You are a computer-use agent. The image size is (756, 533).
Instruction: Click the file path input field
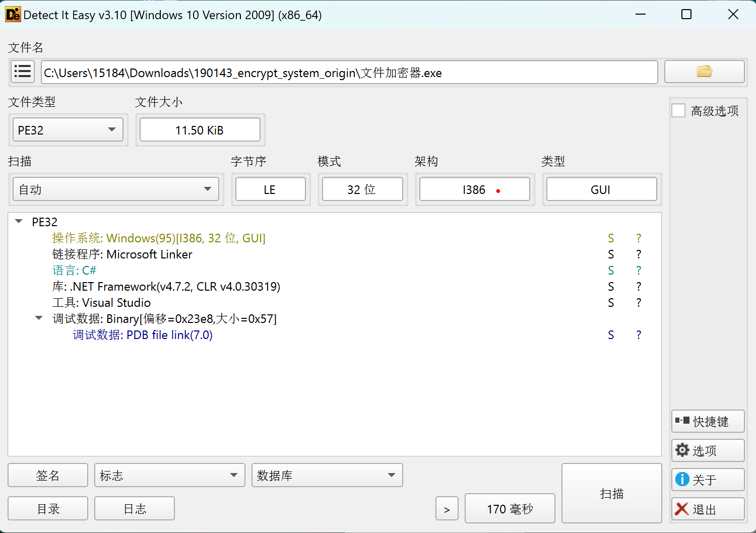pyautogui.click(x=349, y=72)
